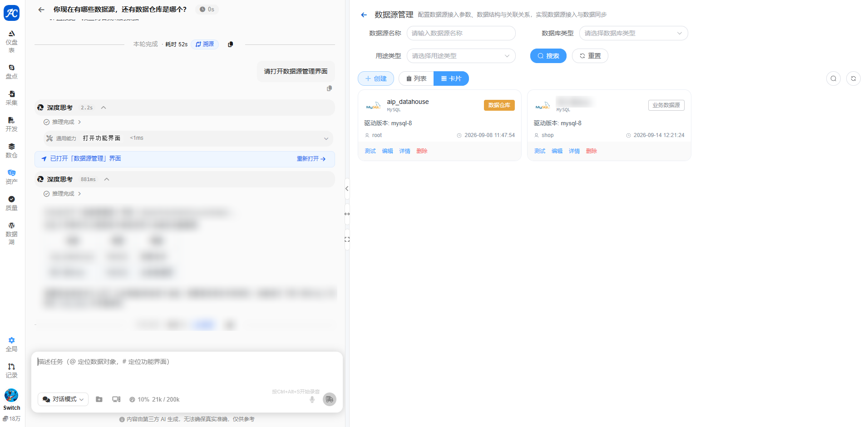Click 详情 on aip_datahouse card
The image size is (868, 427).
404,151
